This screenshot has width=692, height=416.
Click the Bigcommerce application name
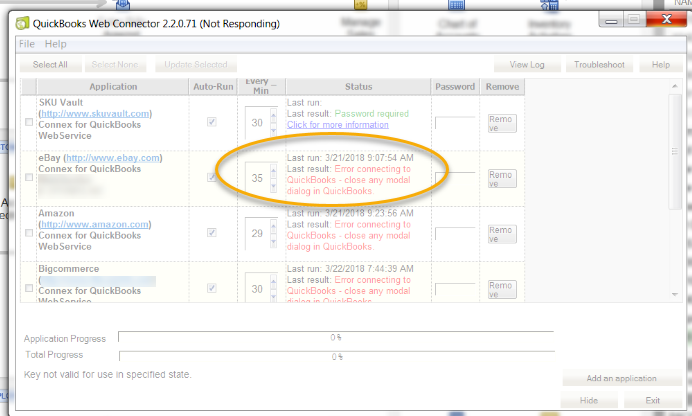68,269
